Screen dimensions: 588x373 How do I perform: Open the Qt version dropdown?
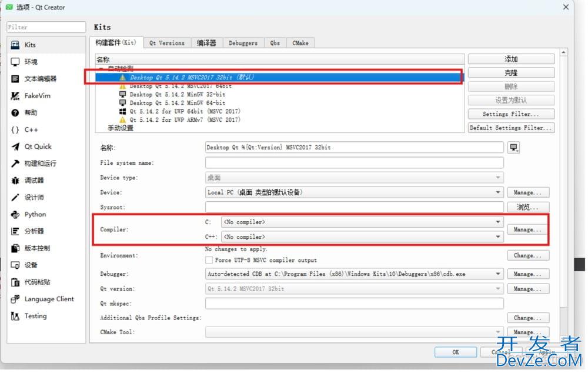click(355, 289)
